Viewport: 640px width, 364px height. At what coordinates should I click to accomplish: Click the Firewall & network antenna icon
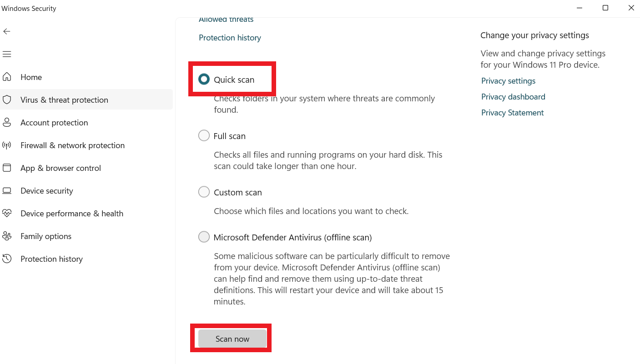(7, 145)
